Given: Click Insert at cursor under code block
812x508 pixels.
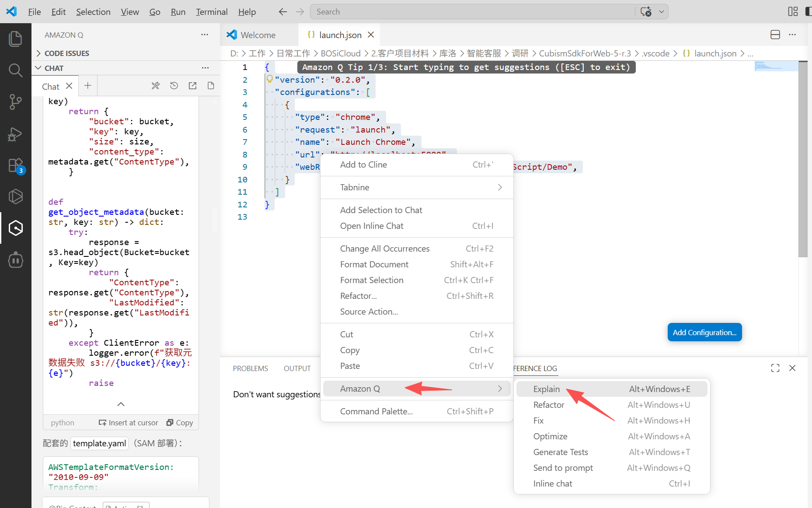Looking at the screenshot, I should tap(129, 423).
